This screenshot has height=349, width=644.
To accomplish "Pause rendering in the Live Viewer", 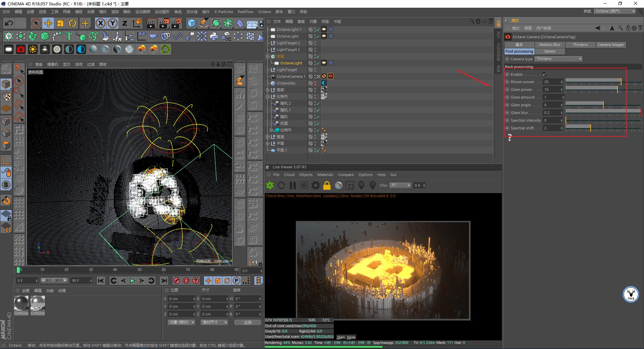I will [x=293, y=185].
